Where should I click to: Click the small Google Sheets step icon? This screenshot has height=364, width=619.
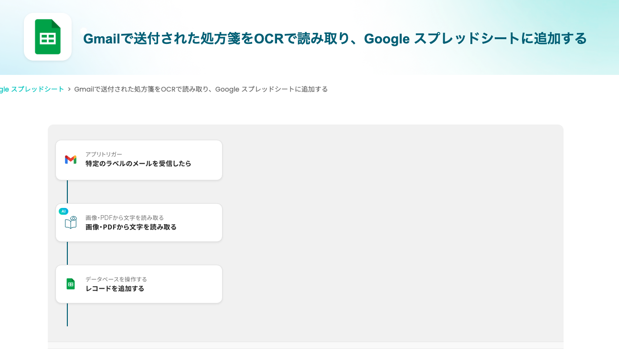pos(71,284)
